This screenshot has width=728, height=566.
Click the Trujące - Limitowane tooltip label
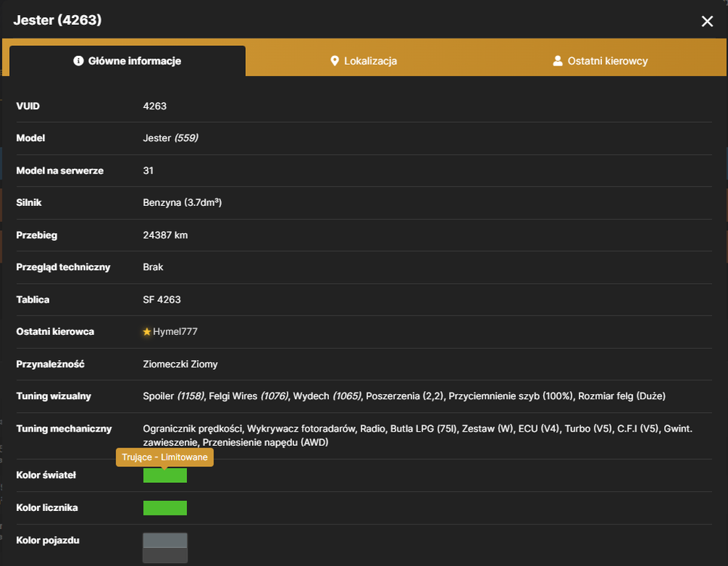(164, 457)
